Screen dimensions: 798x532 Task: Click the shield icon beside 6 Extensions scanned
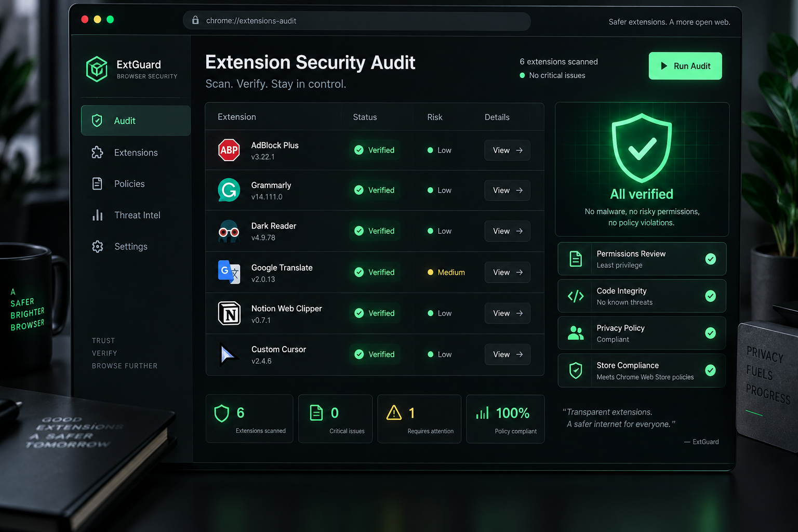click(222, 413)
